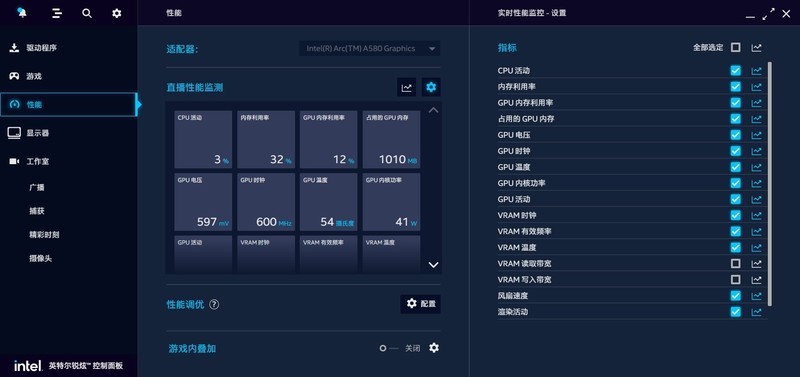Uncheck the 内存利用率 checkbox
The image size is (800, 377).
pyautogui.click(x=735, y=87)
